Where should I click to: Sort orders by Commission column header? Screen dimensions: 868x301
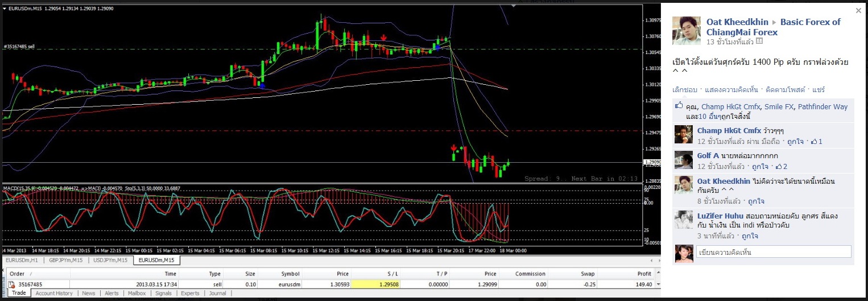pyautogui.click(x=523, y=274)
